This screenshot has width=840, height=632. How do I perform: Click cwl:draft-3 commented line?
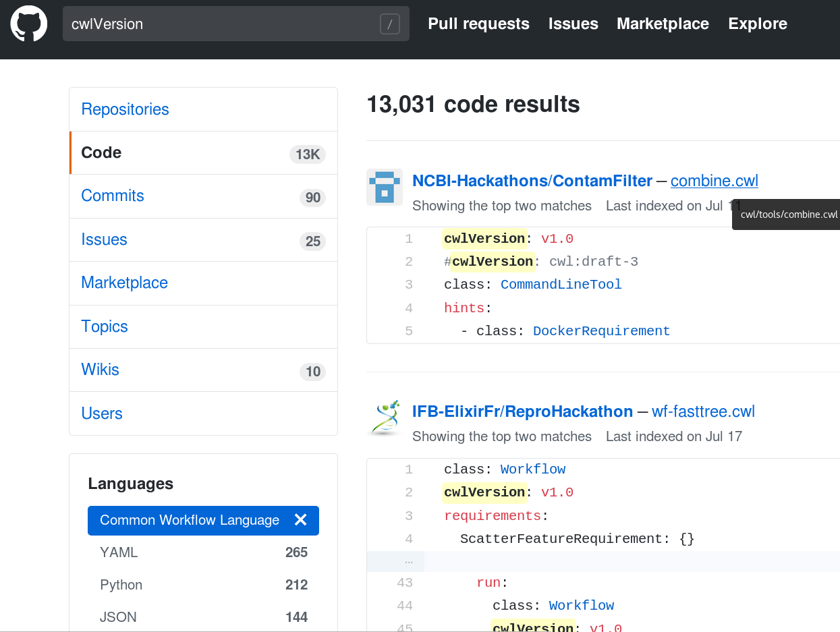(x=541, y=262)
